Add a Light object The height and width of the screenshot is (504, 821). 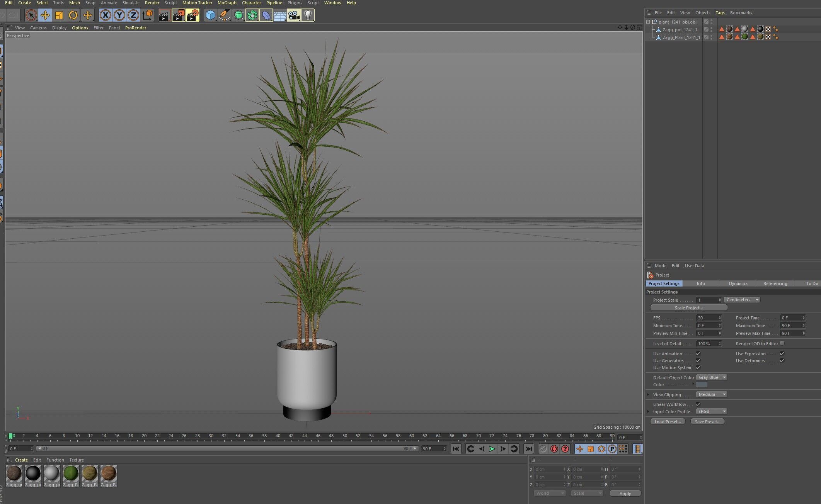coord(308,15)
